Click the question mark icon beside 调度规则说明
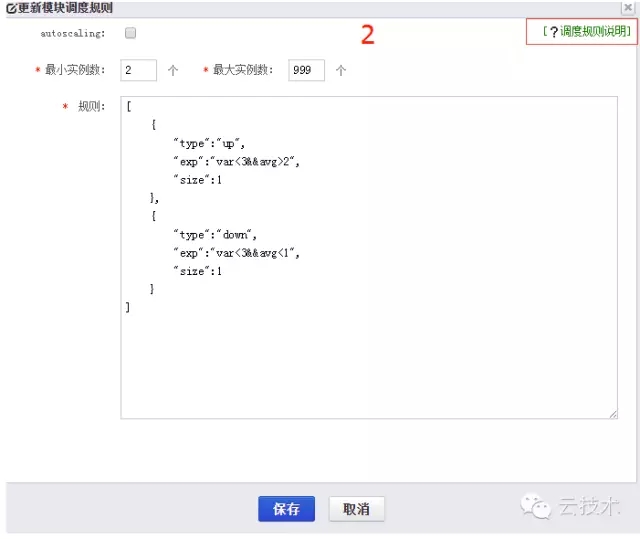Image resolution: width=640 pixels, height=539 pixels. point(553,32)
